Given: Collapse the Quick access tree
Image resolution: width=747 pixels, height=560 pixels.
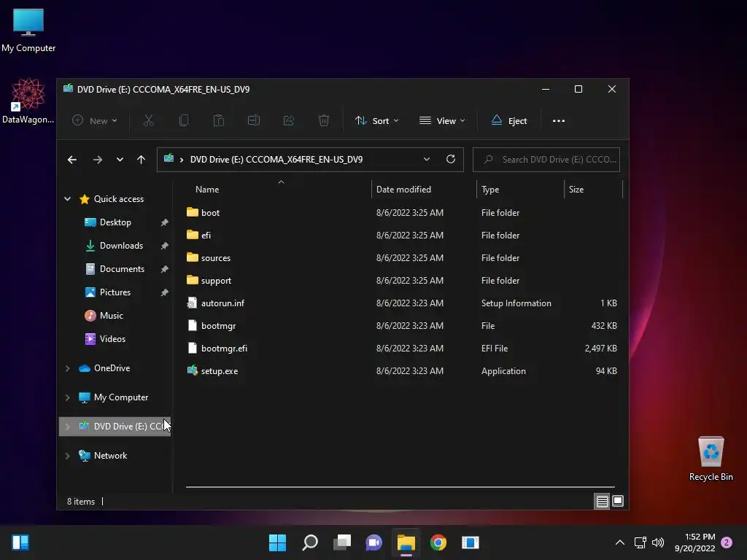Looking at the screenshot, I should click(x=68, y=199).
